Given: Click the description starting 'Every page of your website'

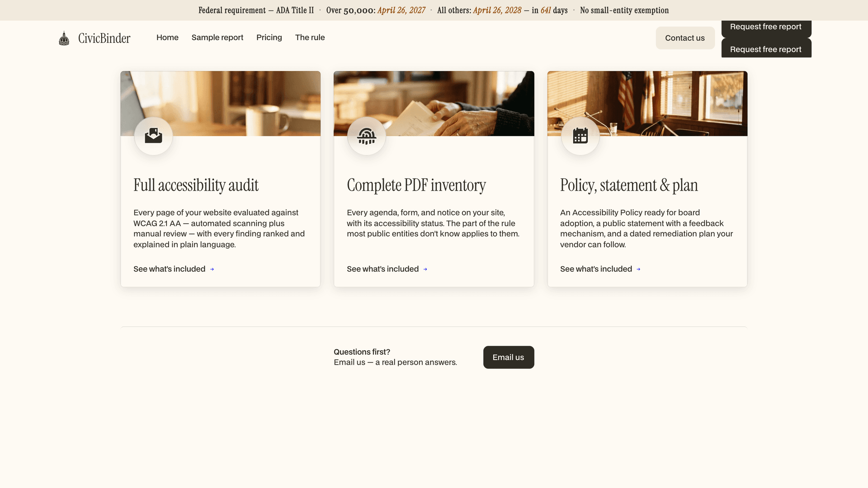Looking at the screenshot, I should pos(219,229).
